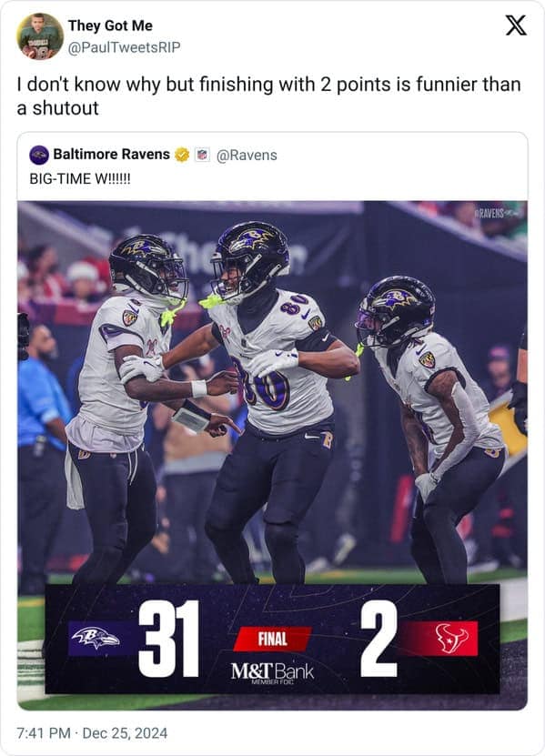Screen dimensions: 545x756
Task: Open the They Got Me display name
Action: pyautogui.click(x=110, y=25)
